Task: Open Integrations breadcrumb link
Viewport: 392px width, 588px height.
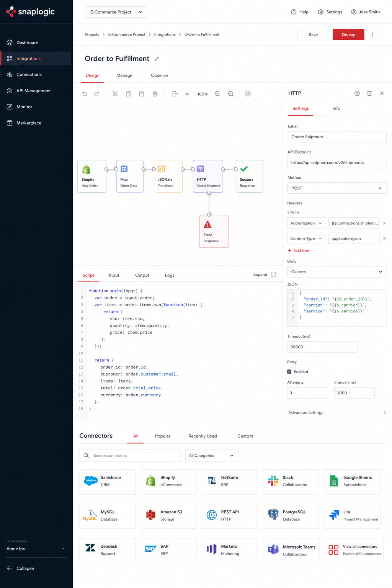Action: (165, 34)
